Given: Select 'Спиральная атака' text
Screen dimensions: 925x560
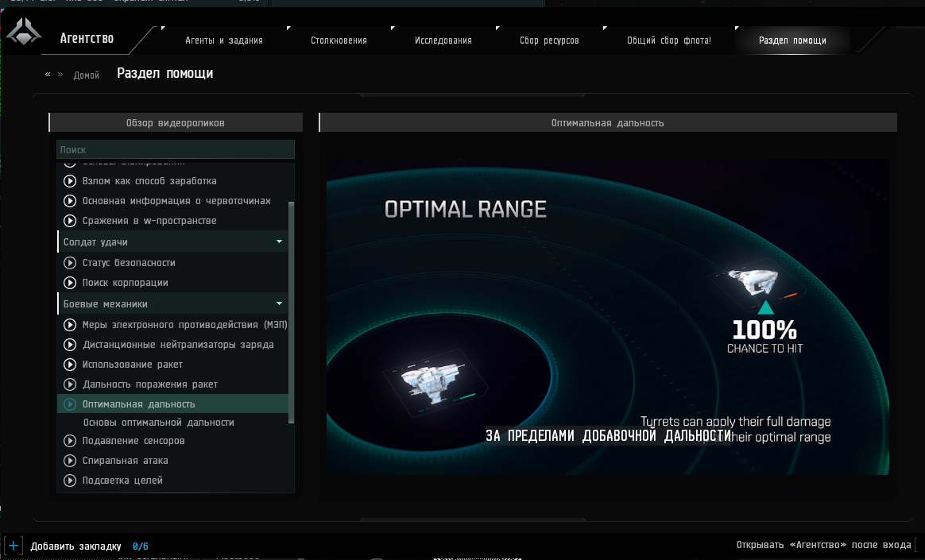Looking at the screenshot, I should [125, 461].
